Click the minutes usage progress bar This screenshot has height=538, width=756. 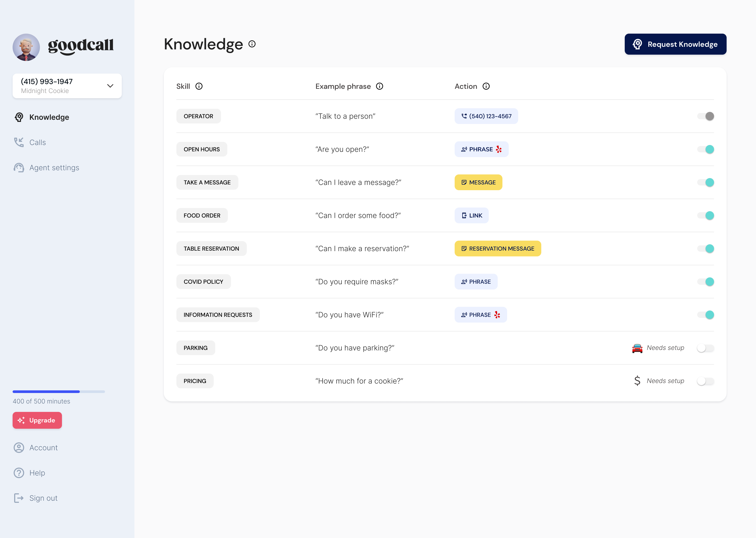coord(59,392)
